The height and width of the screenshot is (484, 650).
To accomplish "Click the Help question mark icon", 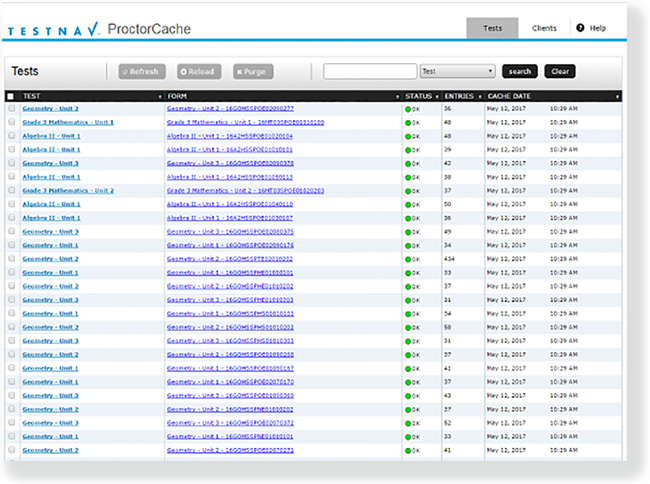I will [580, 28].
